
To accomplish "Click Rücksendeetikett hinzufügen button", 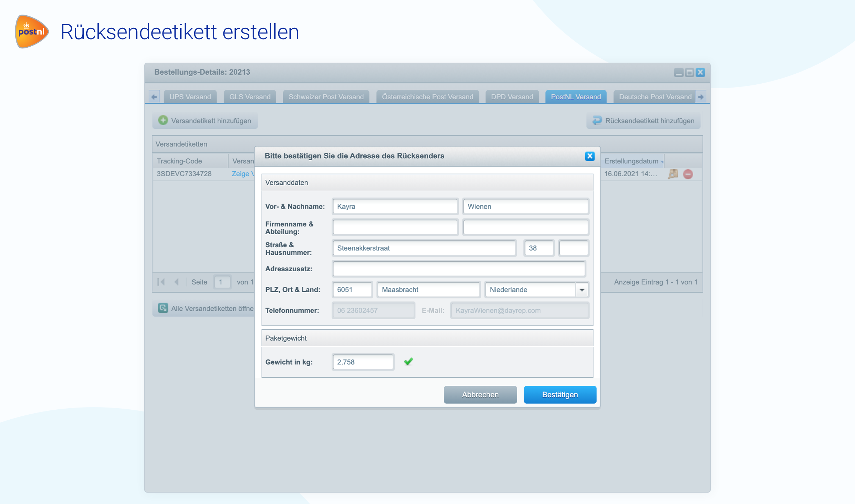I will click(643, 121).
